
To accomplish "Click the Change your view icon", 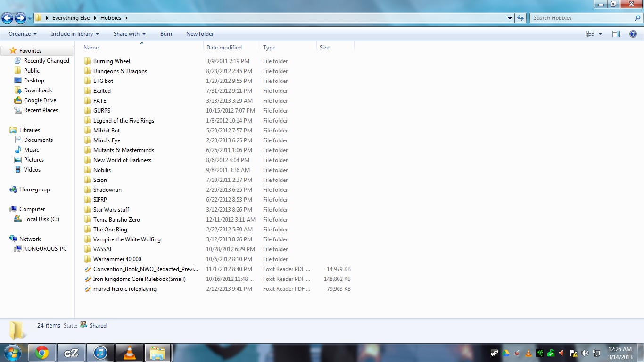I will (590, 34).
